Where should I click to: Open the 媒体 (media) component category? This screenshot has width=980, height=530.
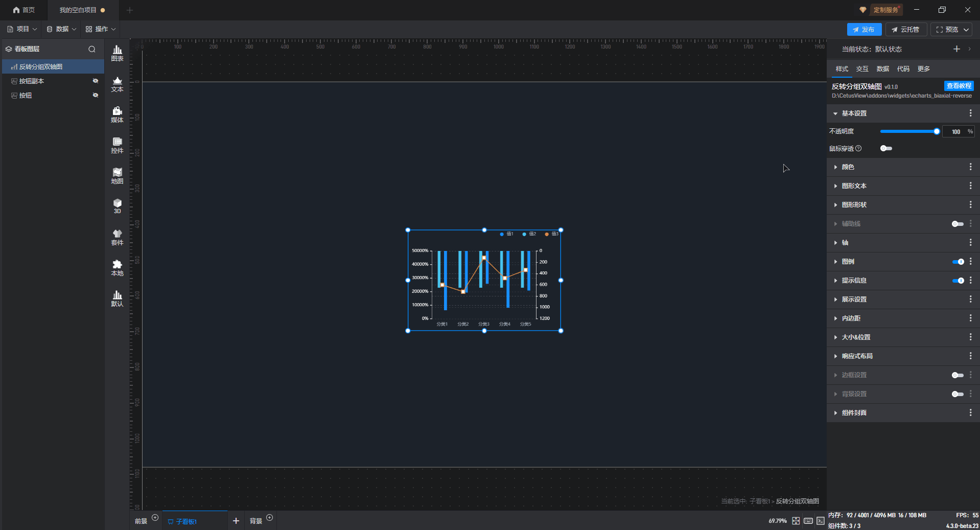pyautogui.click(x=117, y=114)
